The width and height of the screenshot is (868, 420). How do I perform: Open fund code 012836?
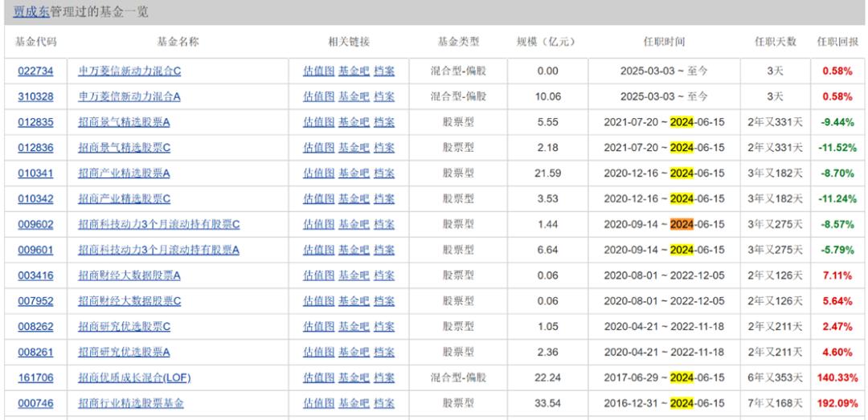35,148
